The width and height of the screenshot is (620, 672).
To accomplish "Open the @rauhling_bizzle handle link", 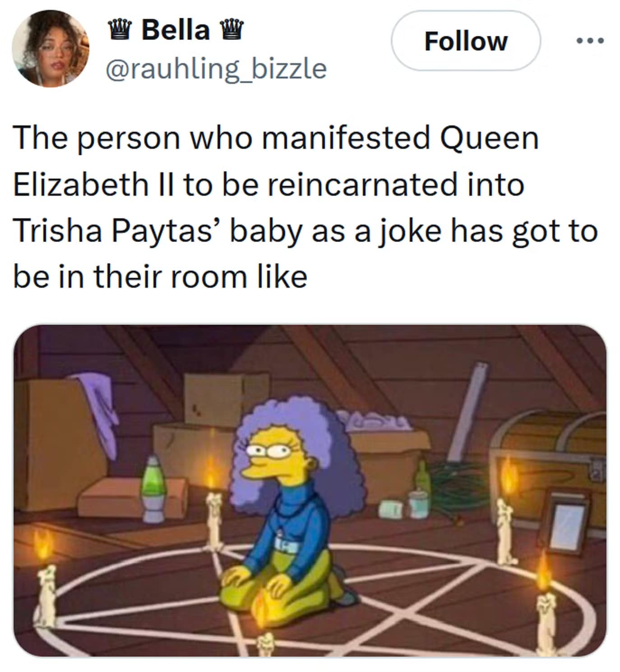I will tap(215, 69).
